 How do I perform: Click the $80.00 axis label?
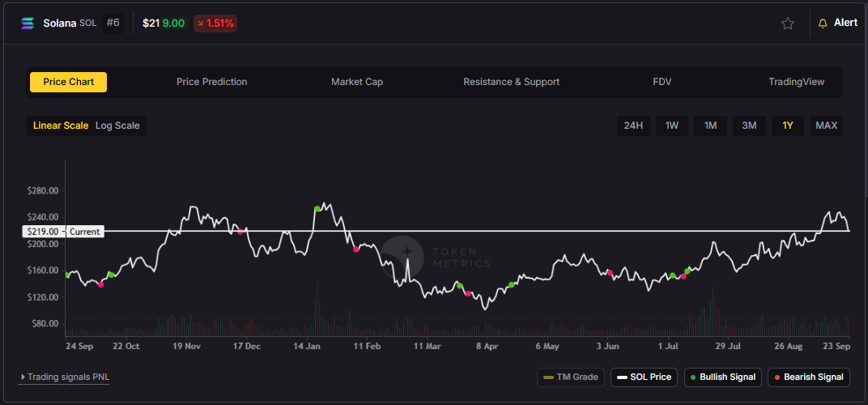click(45, 323)
